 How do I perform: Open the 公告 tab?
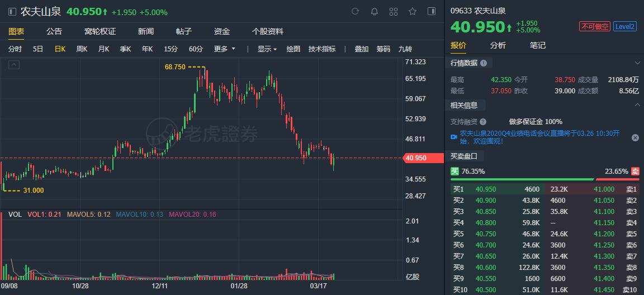(x=54, y=32)
